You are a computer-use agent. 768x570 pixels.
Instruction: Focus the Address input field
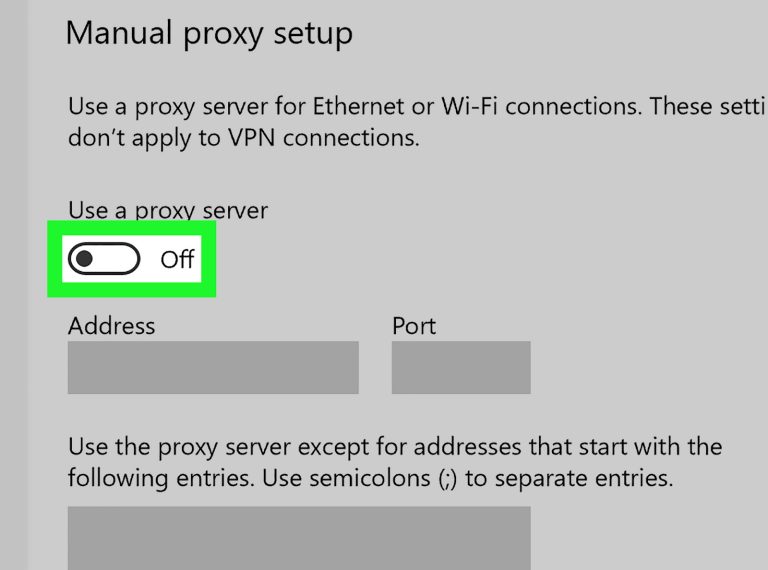pos(213,367)
